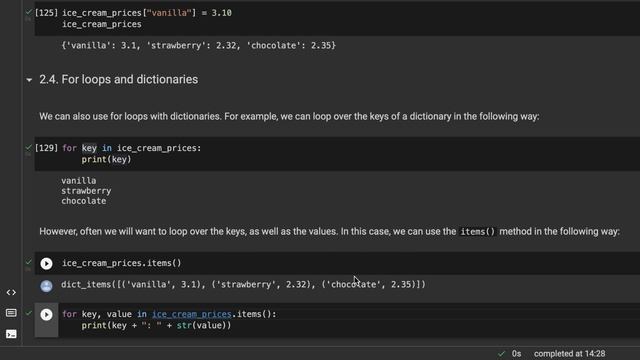
Task: Run the for key, value loop cell
Action: (46, 314)
